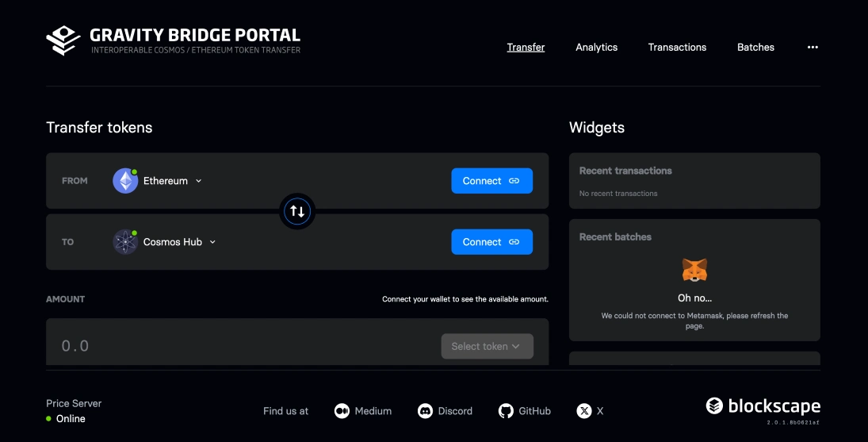This screenshot has width=868, height=442.
Task: Click the Medium logo icon
Action: (342, 411)
